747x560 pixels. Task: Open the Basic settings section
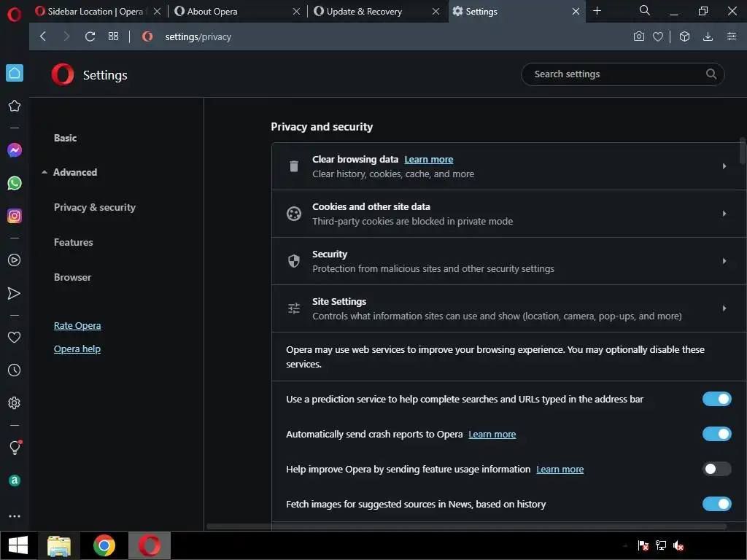click(65, 138)
